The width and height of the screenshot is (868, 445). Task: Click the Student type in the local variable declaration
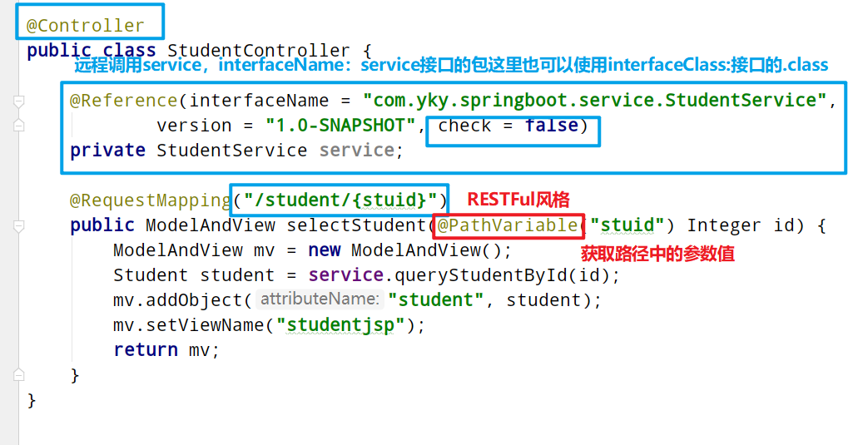tap(151, 275)
